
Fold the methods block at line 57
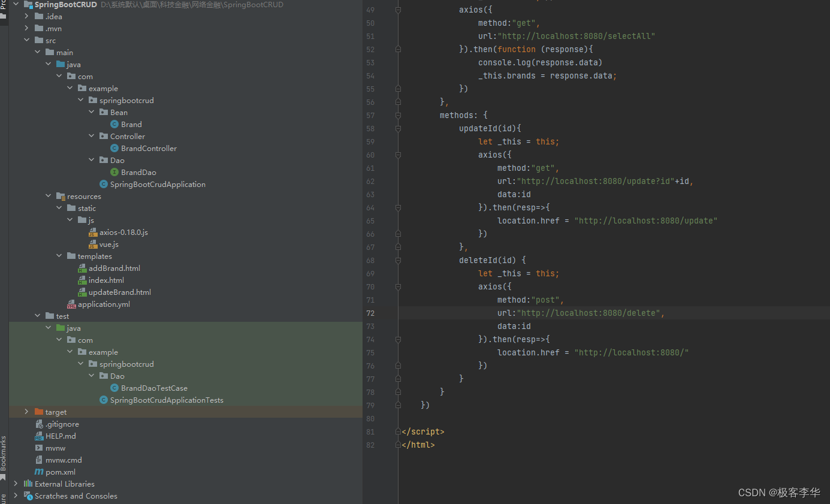(x=397, y=115)
